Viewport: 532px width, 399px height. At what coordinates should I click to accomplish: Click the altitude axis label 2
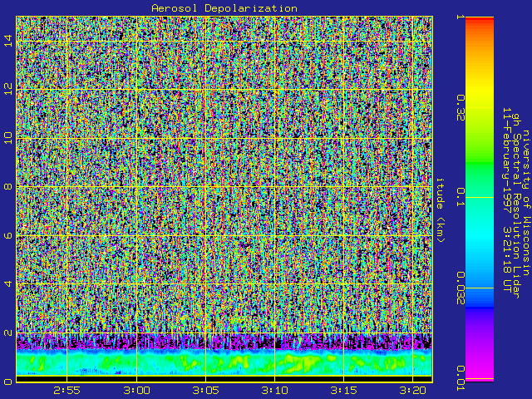pos(7,332)
